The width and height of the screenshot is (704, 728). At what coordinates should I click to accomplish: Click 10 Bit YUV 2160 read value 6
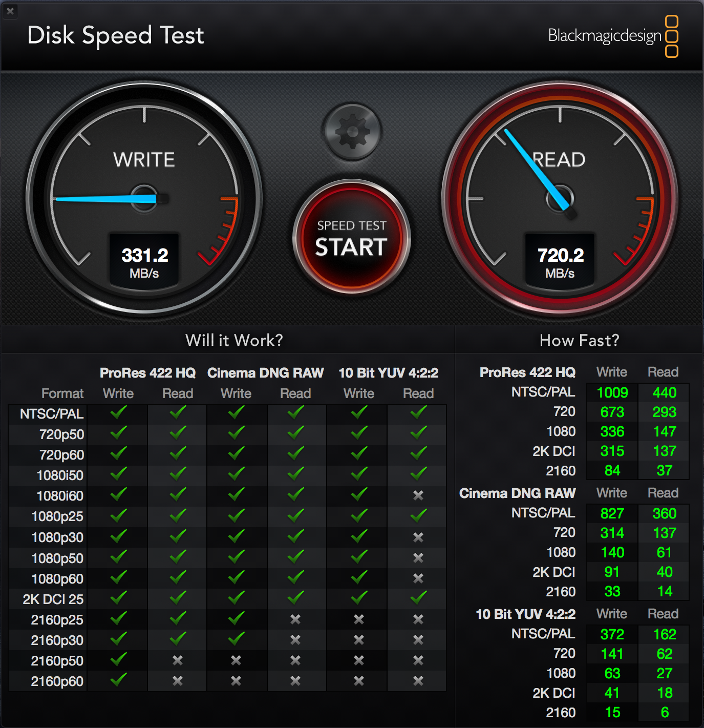(x=665, y=712)
